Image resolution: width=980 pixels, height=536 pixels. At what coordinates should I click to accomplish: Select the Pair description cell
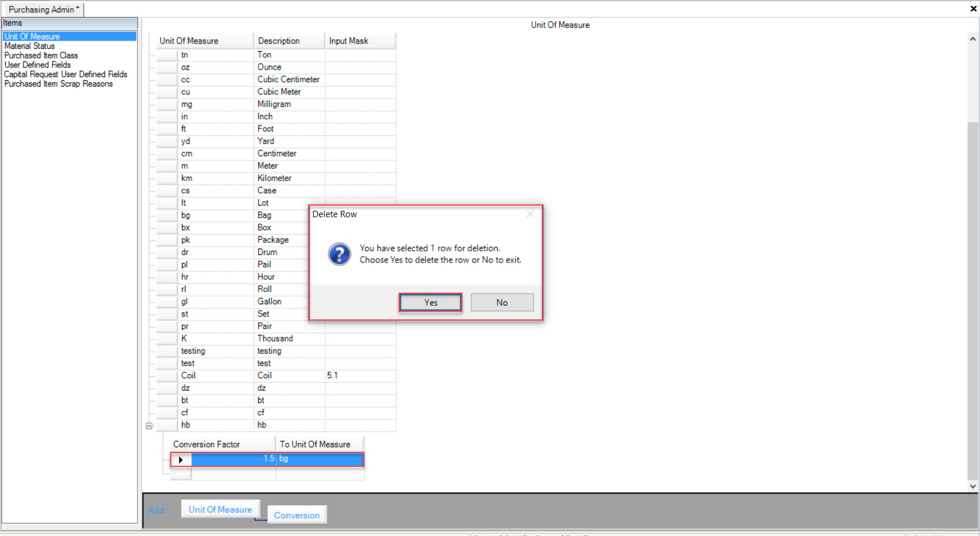290,326
